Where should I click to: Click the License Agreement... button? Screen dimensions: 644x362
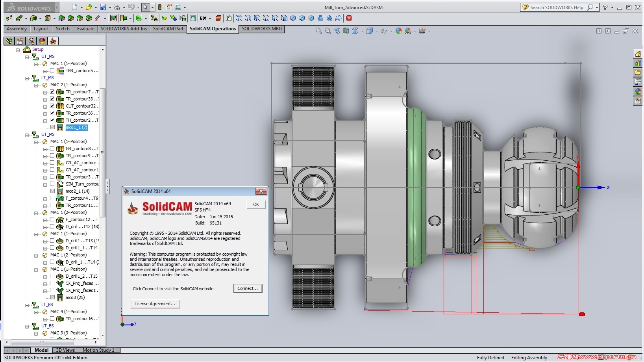tap(155, 304)
